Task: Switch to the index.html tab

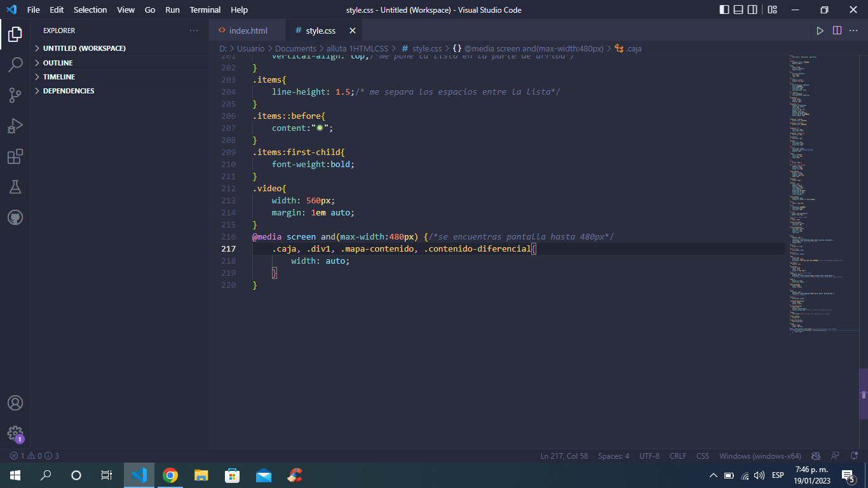Action: (x=248, y=30)
